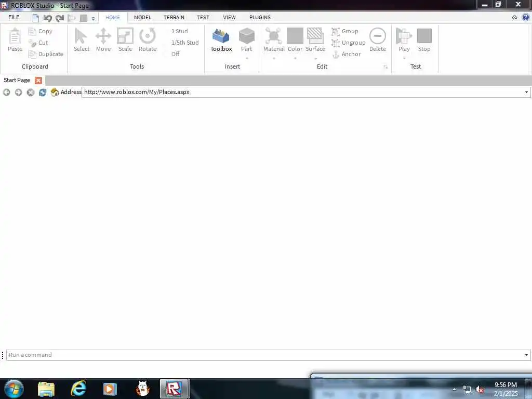Go back in the Start Page browser
532x399 pixels.
pyautogui.click(x=6, y=92)
